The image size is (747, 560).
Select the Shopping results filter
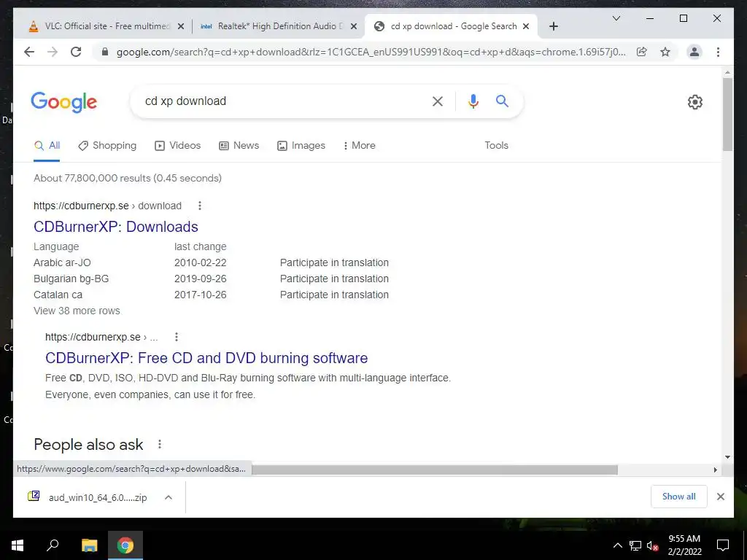[107, 146]
